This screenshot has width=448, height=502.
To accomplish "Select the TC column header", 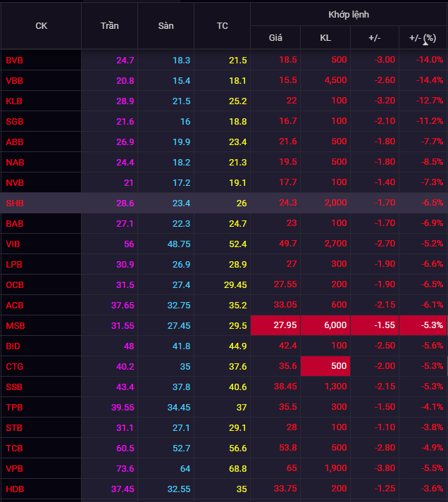I will click(222, 26).
